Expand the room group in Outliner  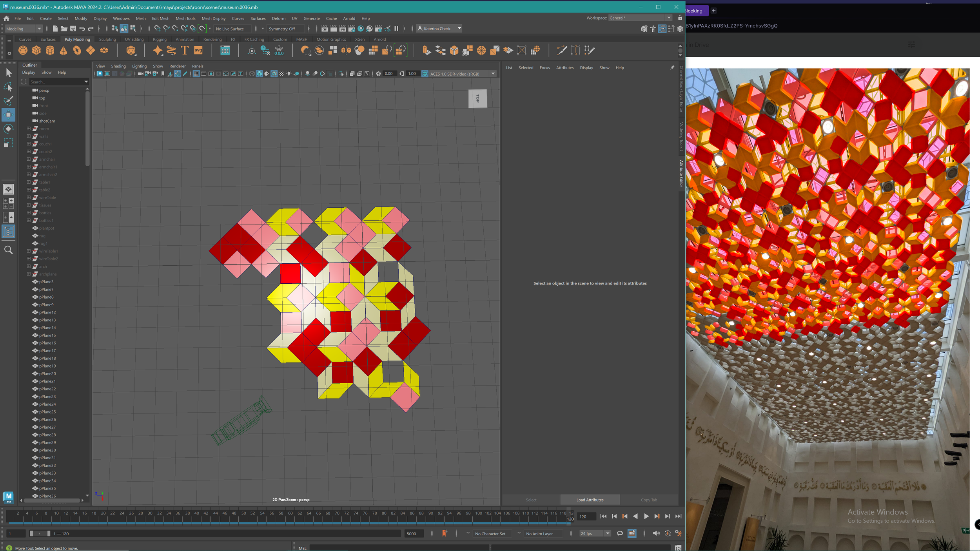point(29,129)
